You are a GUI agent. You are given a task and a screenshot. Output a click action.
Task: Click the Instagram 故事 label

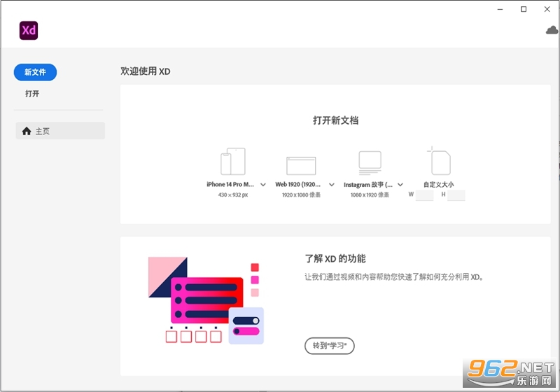click(368, 185)
